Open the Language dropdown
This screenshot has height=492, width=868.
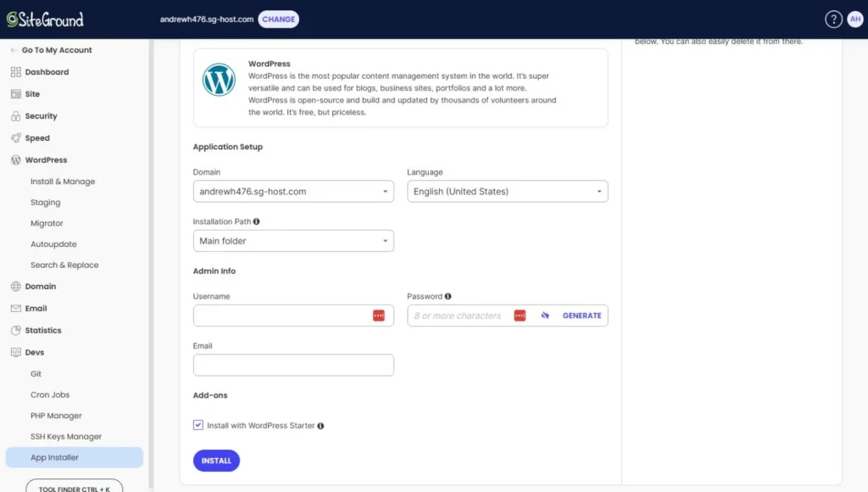coord(508,191)
